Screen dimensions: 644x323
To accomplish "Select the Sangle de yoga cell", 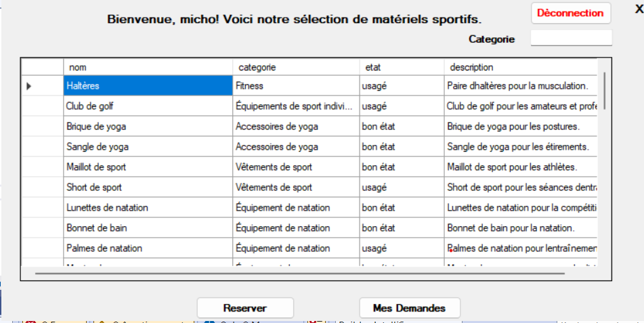I will point(148,147).
